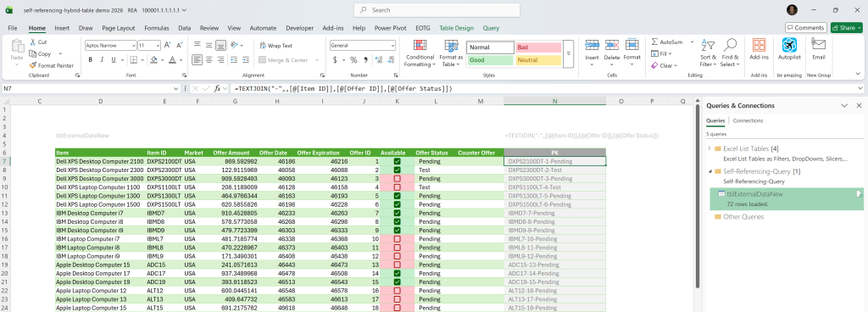This screenshot has width=868, height=312.
Task: Check Available for Offer ID 18
Action: point(397,308)
